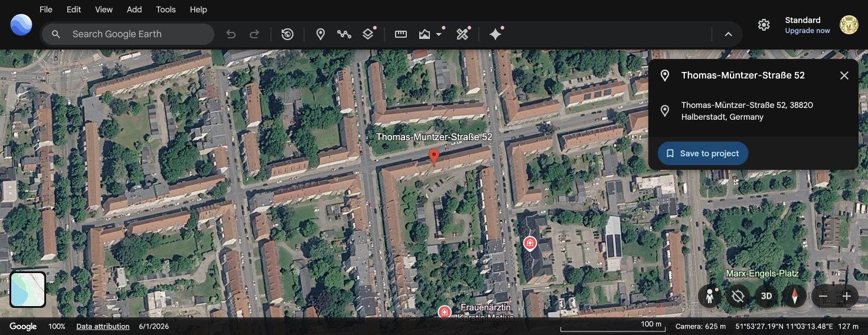Click the Upgrade now link
This screenshot has width=868, height=335.
[x=807, y=31]
